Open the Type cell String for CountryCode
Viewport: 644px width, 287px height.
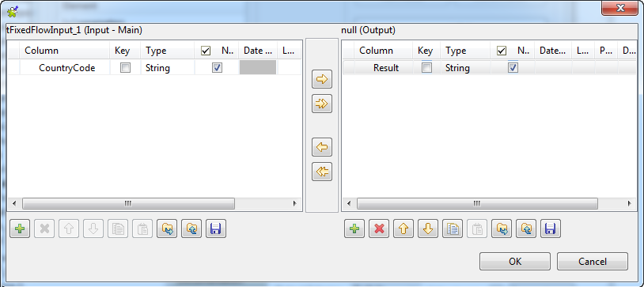[x=168, y=68]
